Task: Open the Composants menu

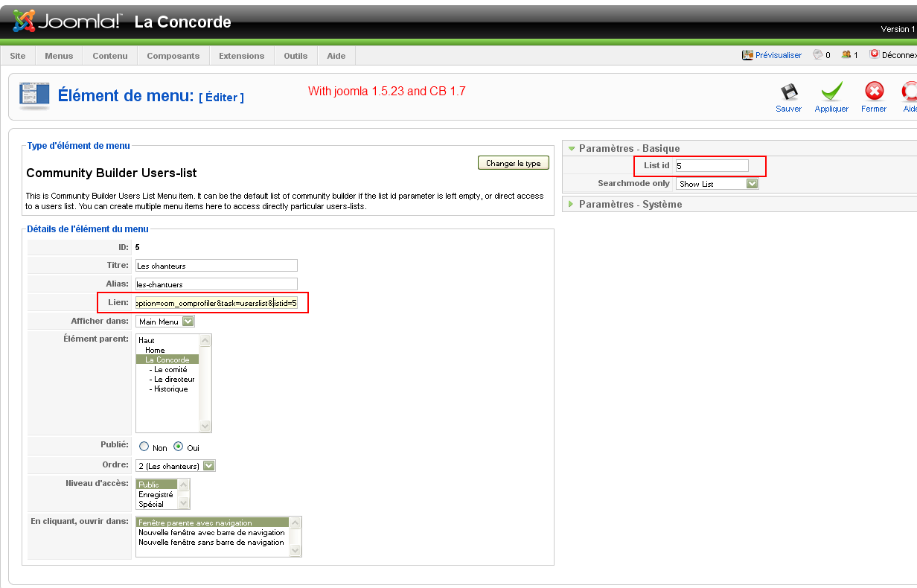Action: 173,56
